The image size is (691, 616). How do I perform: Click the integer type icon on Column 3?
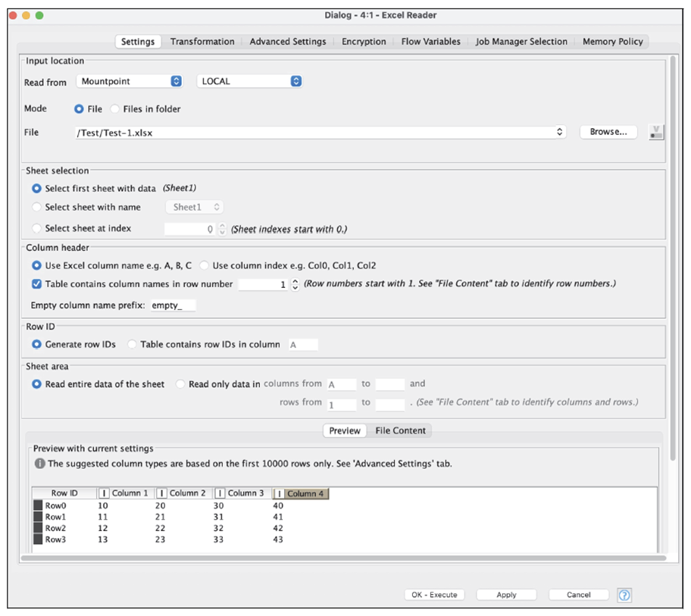click(x=220, y=493)
